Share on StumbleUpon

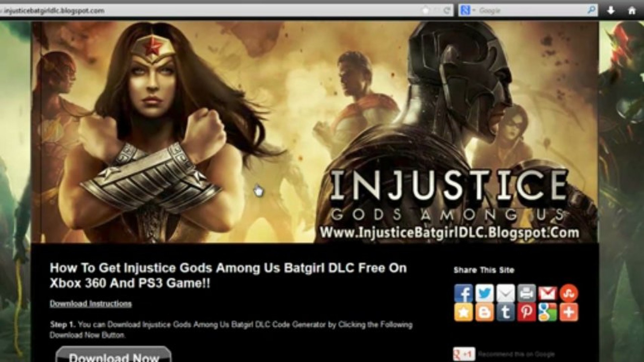point(569,293)
